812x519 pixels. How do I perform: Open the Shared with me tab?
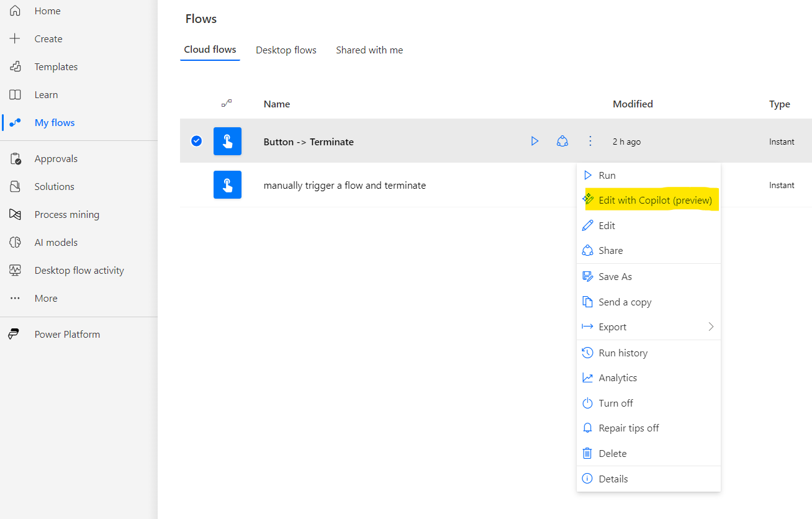click(x=369, y=50)
